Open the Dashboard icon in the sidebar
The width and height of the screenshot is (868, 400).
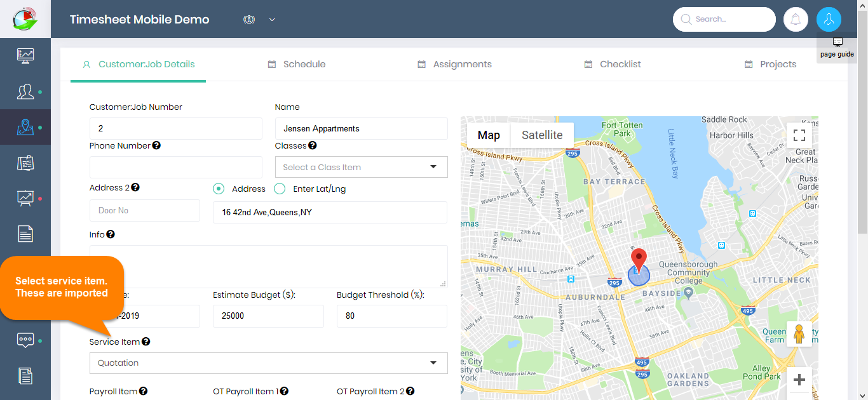25,55
